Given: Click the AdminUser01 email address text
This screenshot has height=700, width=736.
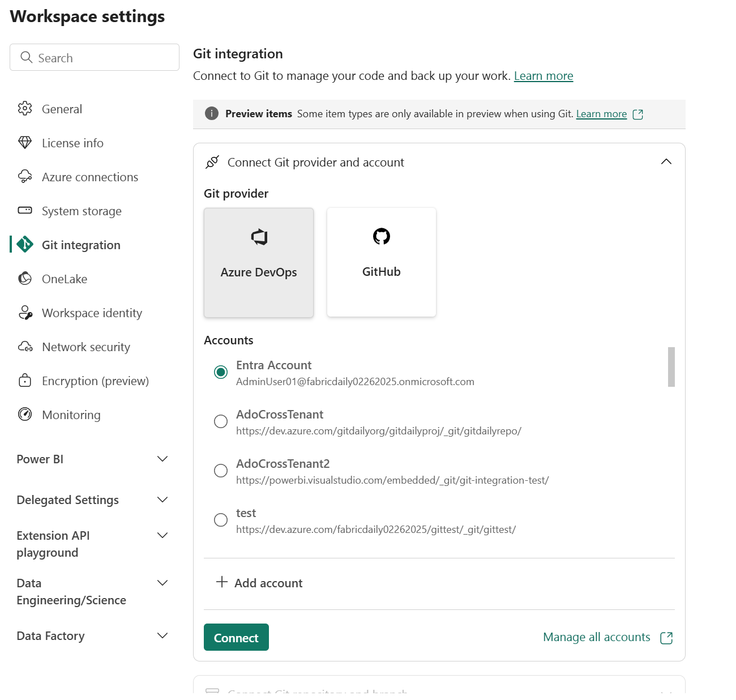Looking at the screenshot, I should [355, 382].
